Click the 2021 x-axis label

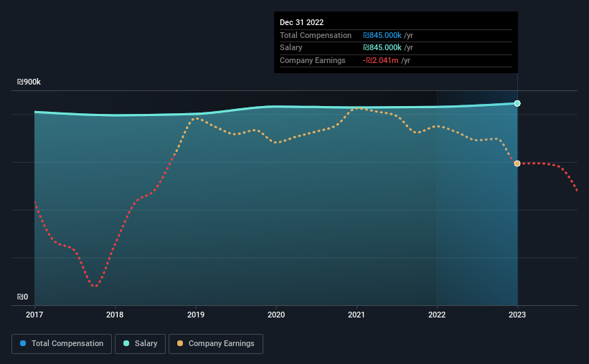click(x=357, y=315)
